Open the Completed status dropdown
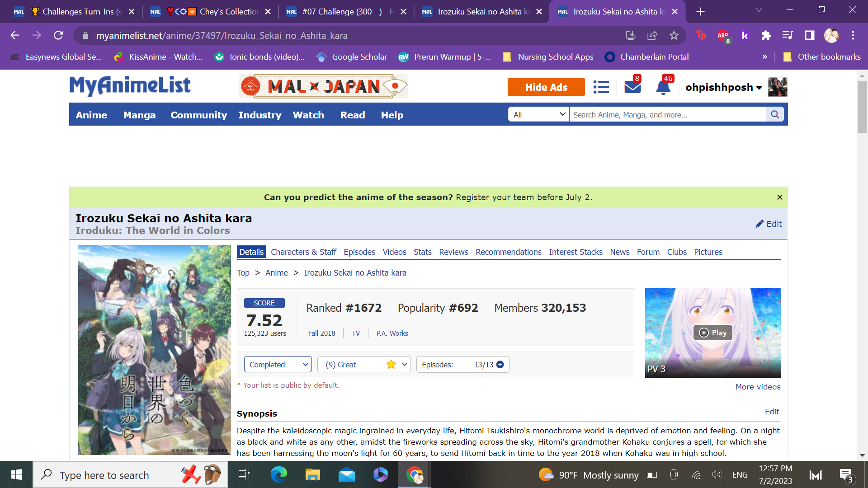The height and width of the screenshot is (488, 868). 278,365
